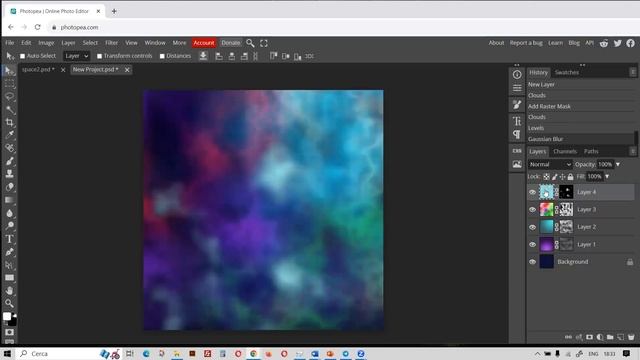Image resolution: width=640 pixels, height=360 pixels.
Task: Click the red Account button
Action: coord(204,43)
